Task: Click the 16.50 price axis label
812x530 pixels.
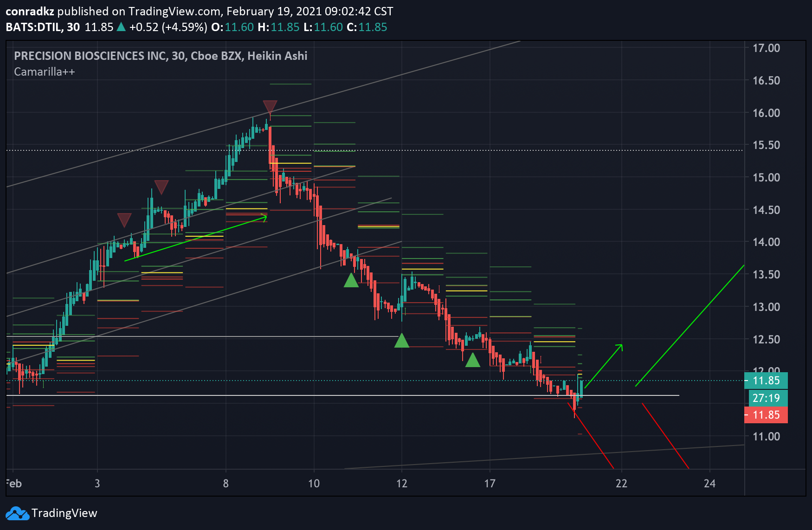Action: point(766,81)
